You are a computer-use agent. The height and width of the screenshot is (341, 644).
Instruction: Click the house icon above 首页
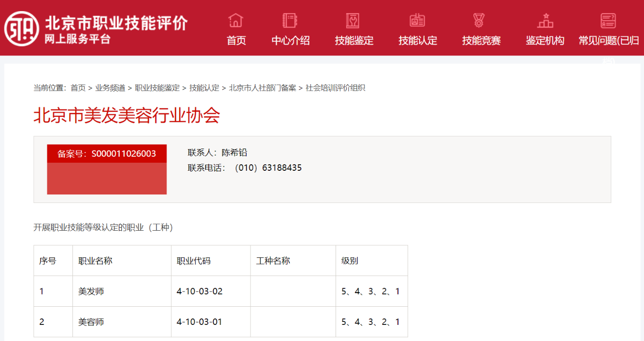tap(235, 21)
